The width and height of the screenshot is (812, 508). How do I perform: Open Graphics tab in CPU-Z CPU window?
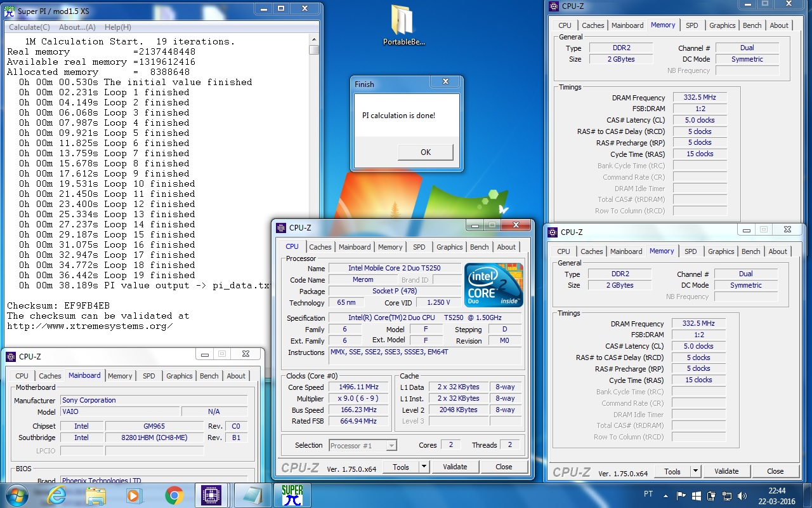click(449, 247)
